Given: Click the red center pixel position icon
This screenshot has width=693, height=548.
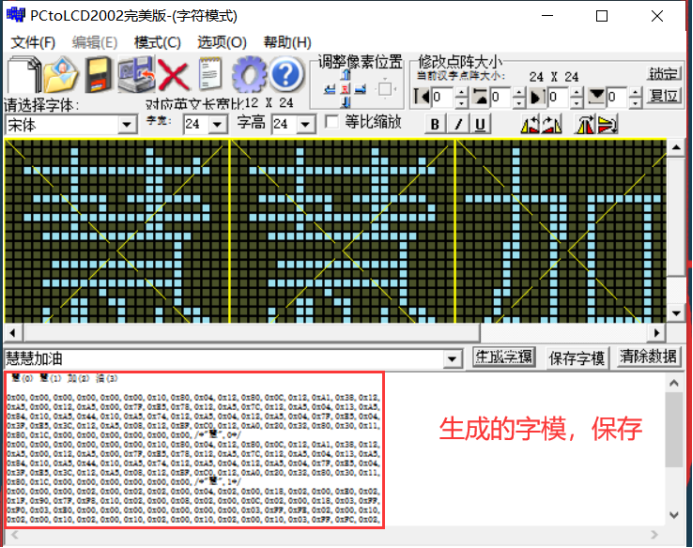Looking at the screenshot, I should click(x=345, y=89).
